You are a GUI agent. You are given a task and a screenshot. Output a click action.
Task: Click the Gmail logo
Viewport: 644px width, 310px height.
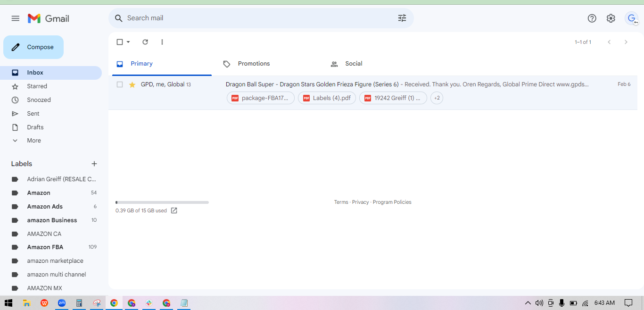pyautogui.click(x=49, y=18)
